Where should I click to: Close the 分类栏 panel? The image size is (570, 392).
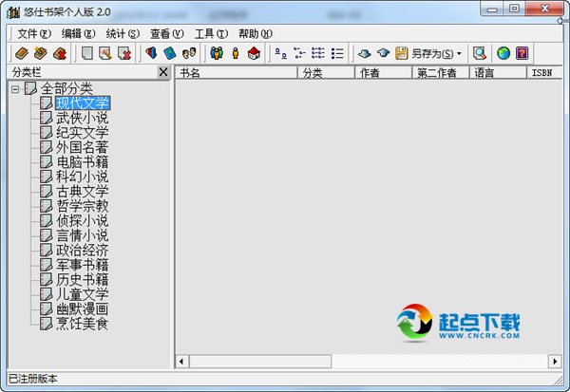pos(163,72)
